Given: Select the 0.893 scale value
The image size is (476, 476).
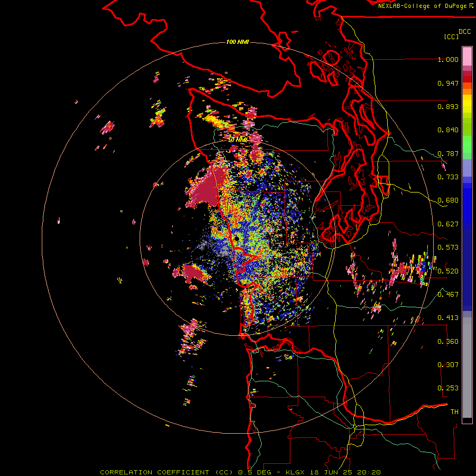Looking at the screenshot, I should click(x=448, y=106).
